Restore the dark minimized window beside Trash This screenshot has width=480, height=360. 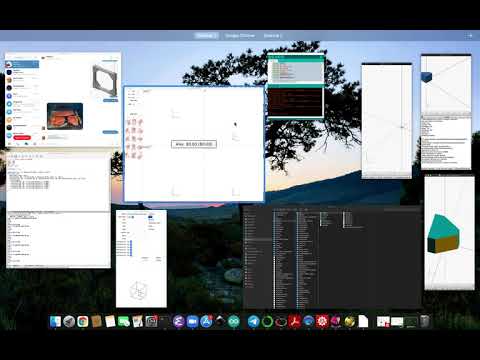(x=411, y=322)
